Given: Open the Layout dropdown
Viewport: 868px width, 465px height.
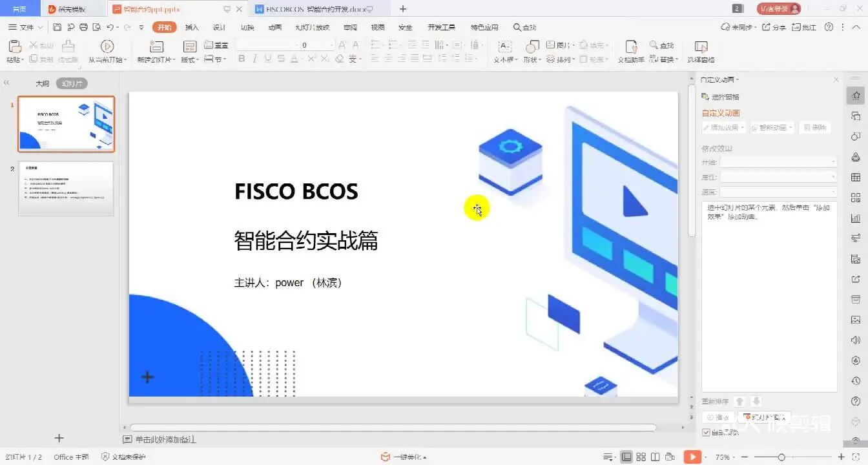Looking at the screenshot, I should click(189, 59).
